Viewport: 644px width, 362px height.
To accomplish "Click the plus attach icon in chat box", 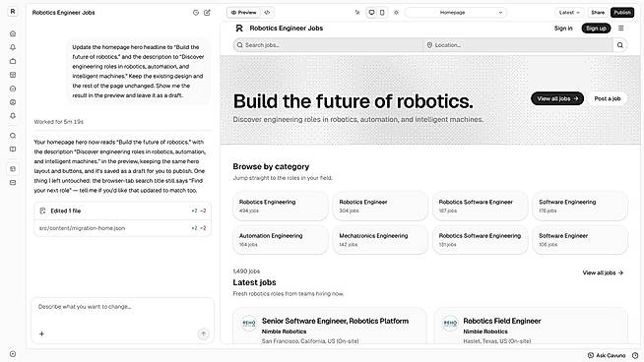I will [41, 333].
